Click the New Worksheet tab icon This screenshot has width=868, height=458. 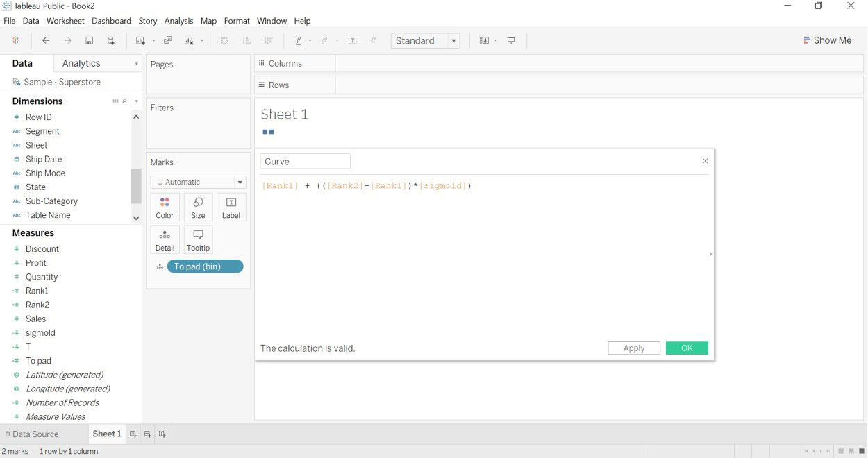click(133, 434)
